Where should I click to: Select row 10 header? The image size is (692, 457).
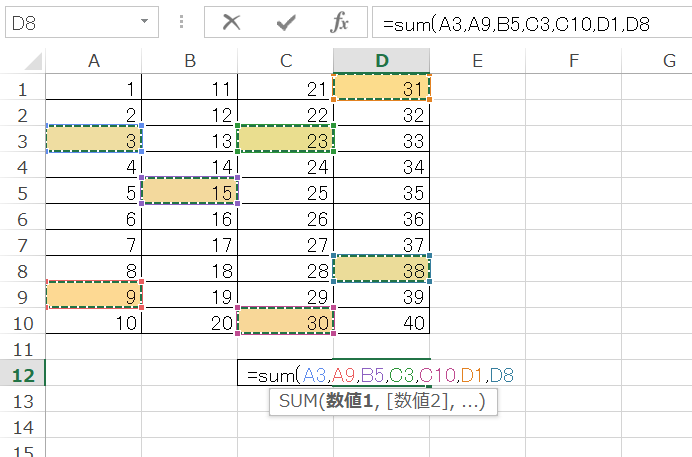[23, 321]
